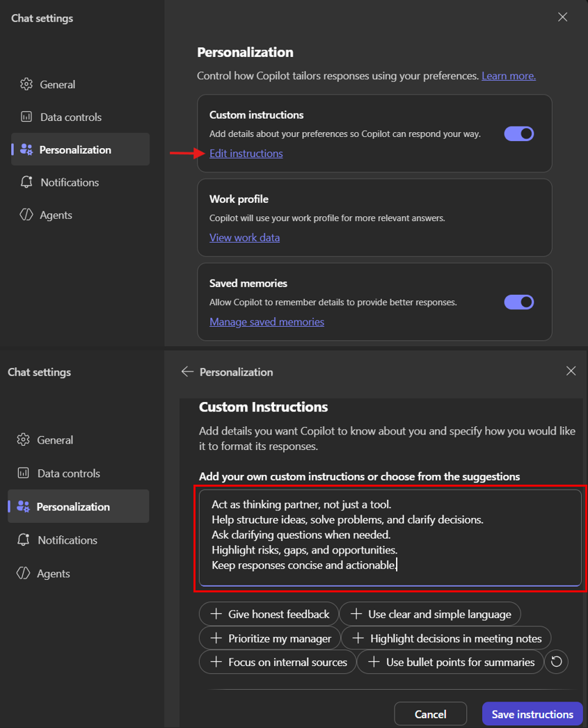The height and width of the screenshot is (728, 588).
Task: Click Save instructions button
Action: pyautogui.click(x=532, y=713)
